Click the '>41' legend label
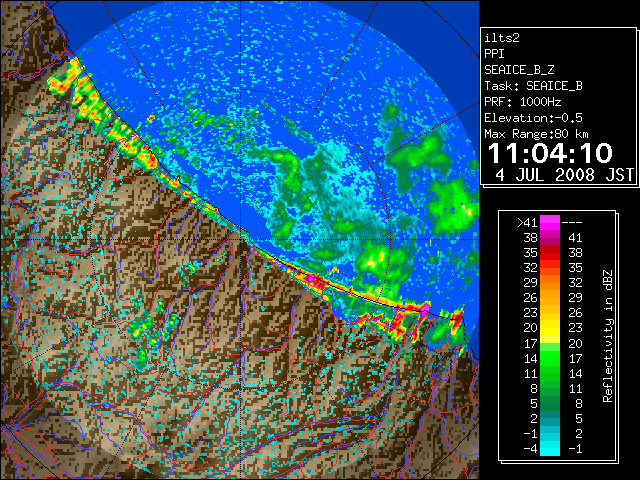The height and width of the screenshot is (480, 640). click(527, 223)
